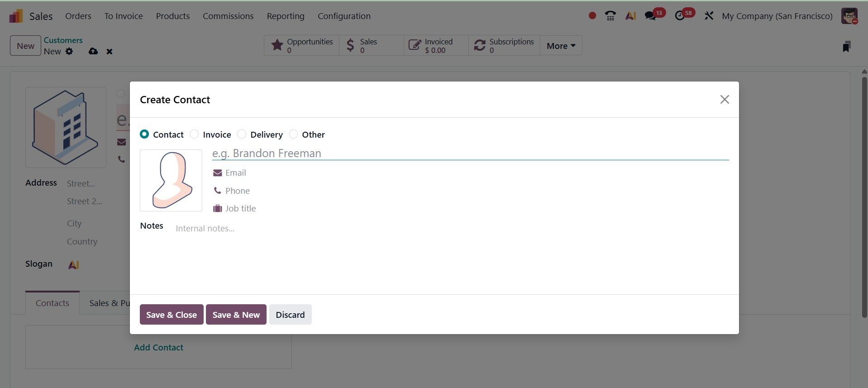This screenshot has width=868, height=388.
Task: Switch company via My Company (San Francisco)
Action: [x=777, y=16]
